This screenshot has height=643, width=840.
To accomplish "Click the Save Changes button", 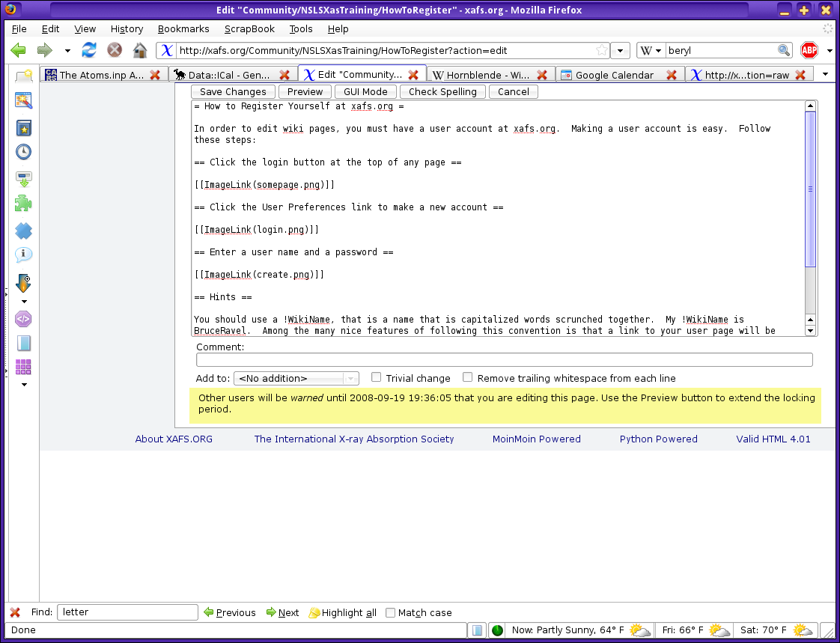I will [x=233, y=91].
